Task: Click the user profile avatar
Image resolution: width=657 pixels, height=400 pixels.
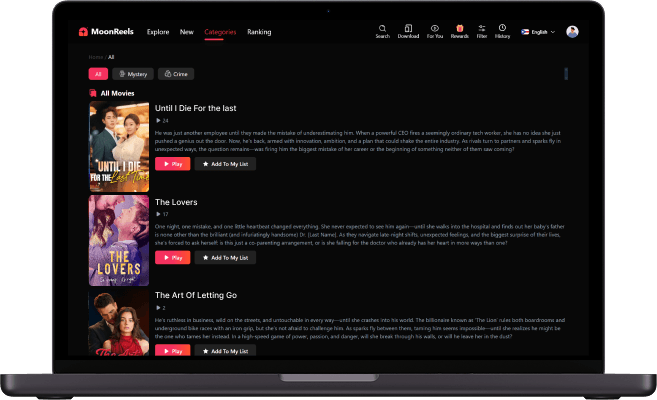Action: pyautogui.click(x=572, y=32)
